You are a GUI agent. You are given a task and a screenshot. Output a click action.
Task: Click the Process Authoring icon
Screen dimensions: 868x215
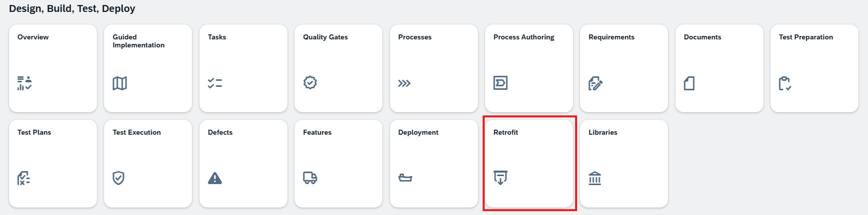(500, 83)
